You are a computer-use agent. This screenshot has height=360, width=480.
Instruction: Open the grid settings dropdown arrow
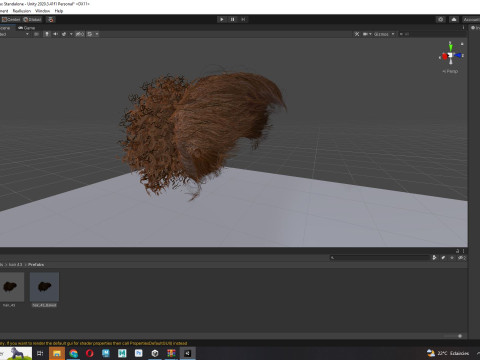[97, 34]
